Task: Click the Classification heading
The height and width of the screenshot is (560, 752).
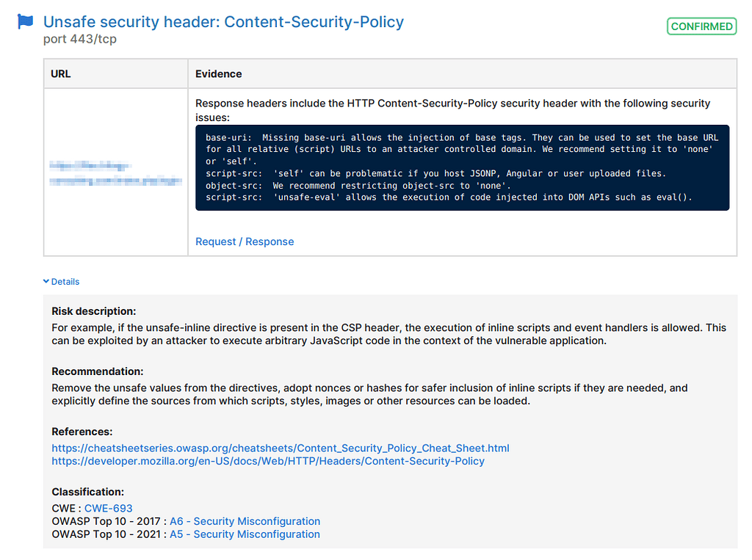Action: [88, 492]
